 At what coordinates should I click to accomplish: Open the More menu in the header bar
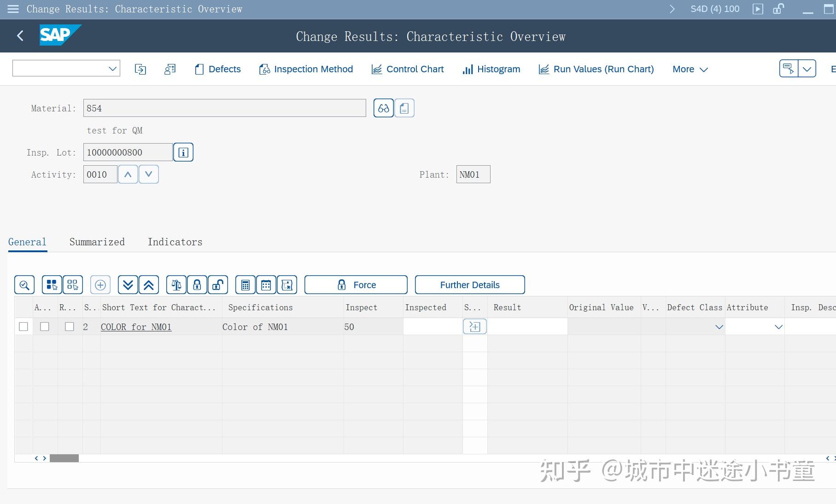(x=689, y=69)
